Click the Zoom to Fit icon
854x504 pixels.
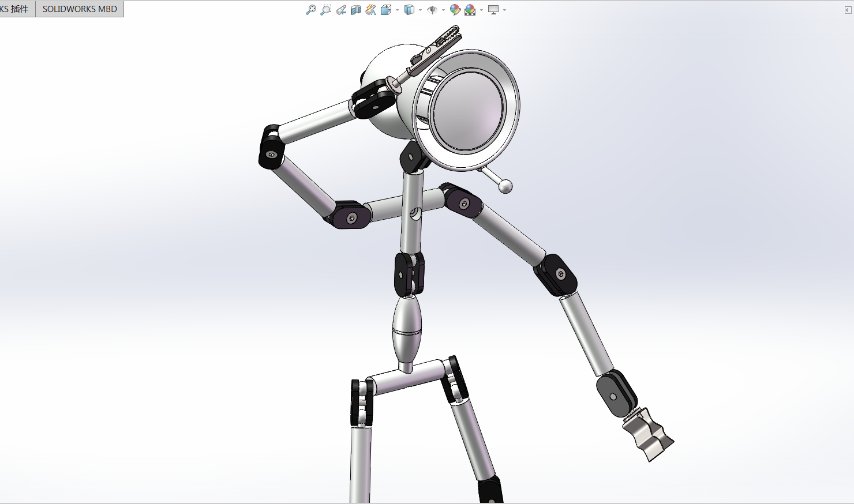tap(311, 10)
